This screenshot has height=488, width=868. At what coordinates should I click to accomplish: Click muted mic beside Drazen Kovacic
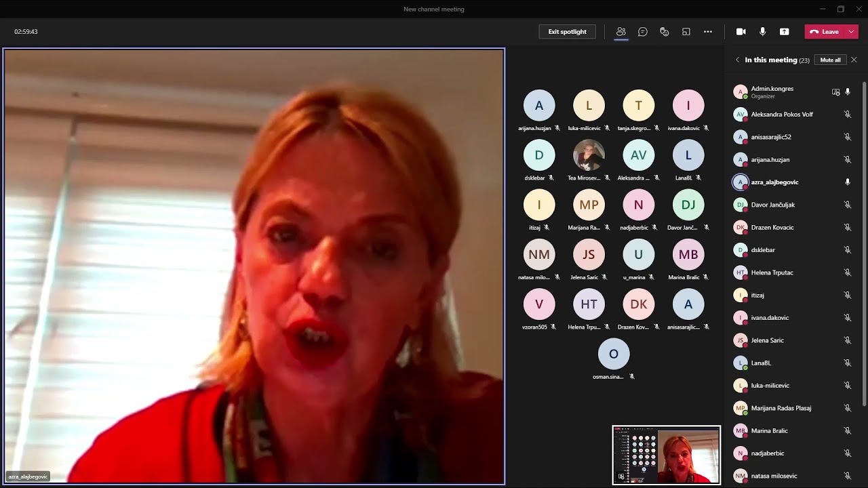pyautogui.click(x=848, y=227)
